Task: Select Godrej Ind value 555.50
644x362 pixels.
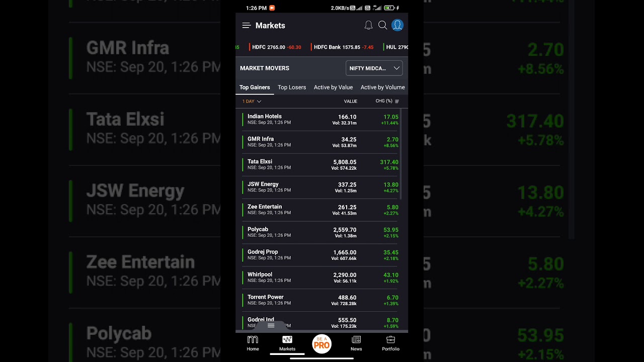Action: tap(347, 320)
